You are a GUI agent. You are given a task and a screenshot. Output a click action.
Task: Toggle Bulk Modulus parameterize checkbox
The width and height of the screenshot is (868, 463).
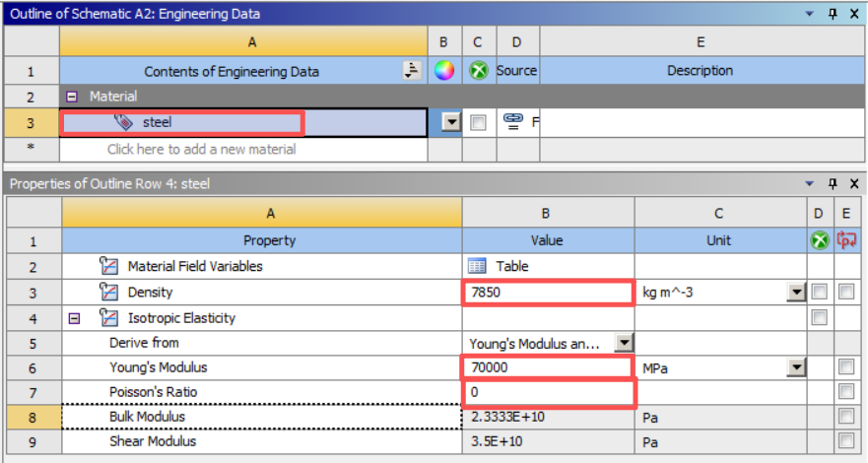(x=846, y=416)
